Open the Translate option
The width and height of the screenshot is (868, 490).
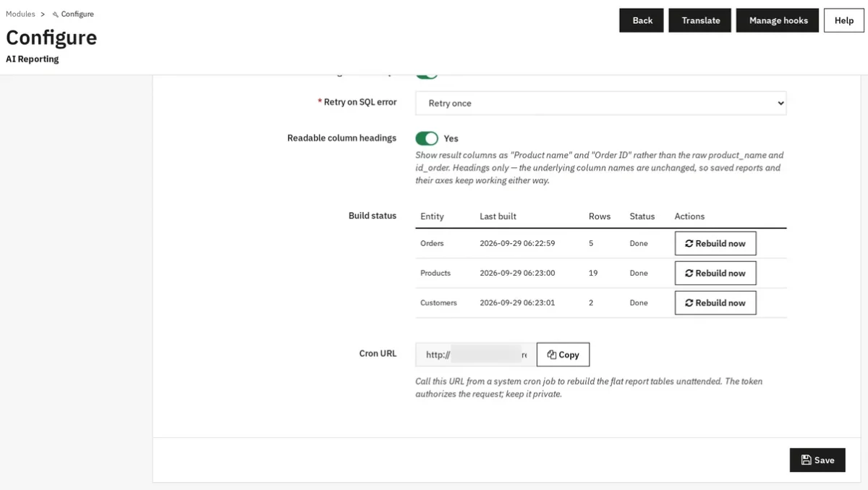coord(700,20)
